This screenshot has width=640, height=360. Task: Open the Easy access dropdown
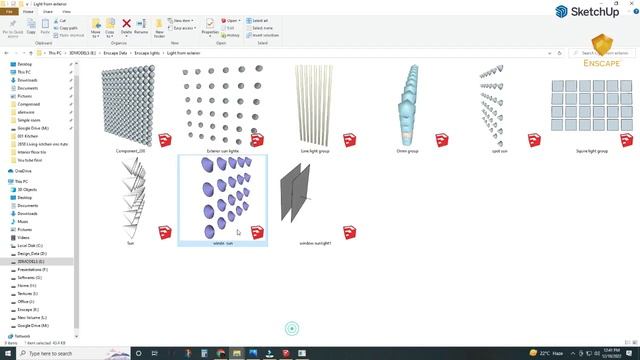coord(182,28)
